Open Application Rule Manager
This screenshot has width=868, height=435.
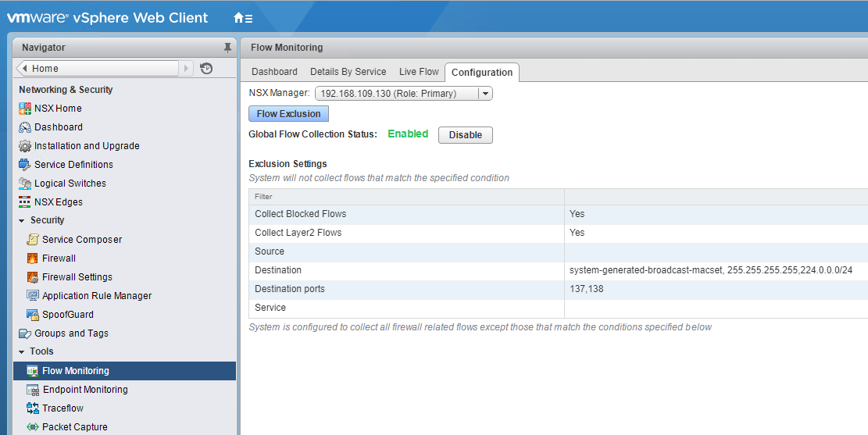click(x=97, y=296)
